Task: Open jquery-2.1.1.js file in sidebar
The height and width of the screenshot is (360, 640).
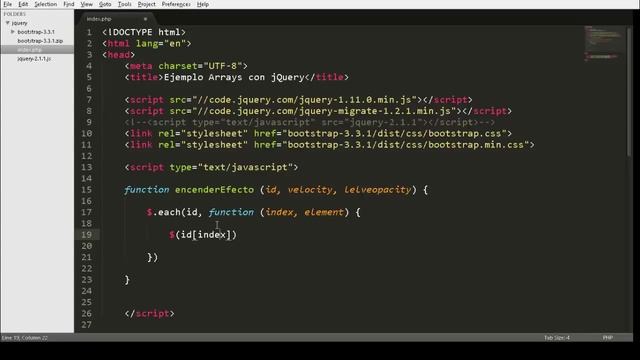Action: pos(34,59)
